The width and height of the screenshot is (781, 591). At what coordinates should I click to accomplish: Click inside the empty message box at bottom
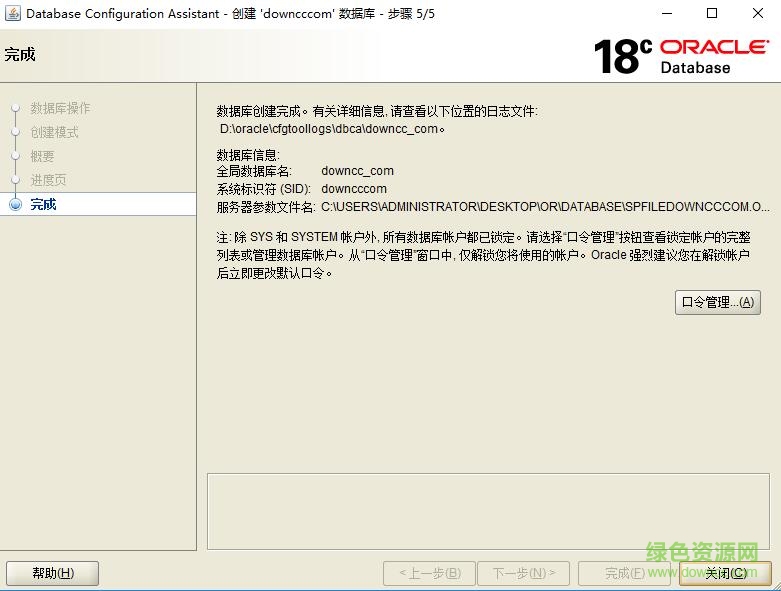coord(487,510)
